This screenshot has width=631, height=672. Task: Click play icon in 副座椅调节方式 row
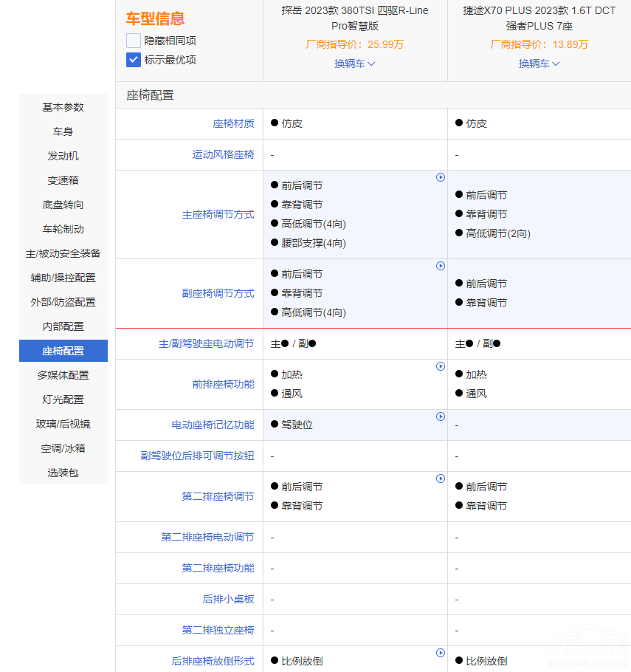coord(441,266)
